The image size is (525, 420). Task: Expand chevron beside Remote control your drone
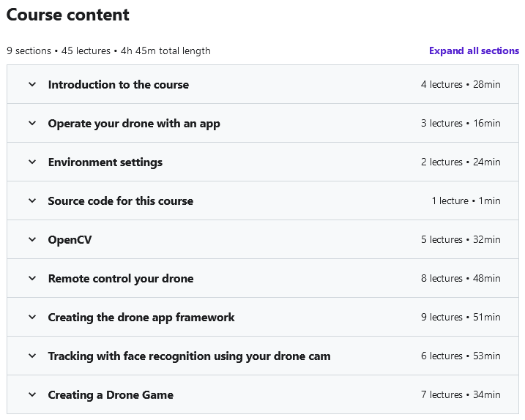point(32,278)
